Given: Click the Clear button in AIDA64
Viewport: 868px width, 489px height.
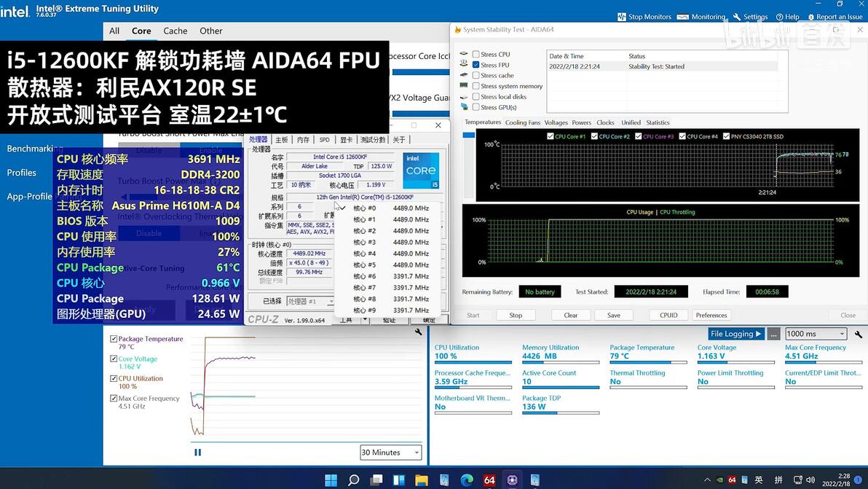Looking at the screenshot, I should point(571,315).
